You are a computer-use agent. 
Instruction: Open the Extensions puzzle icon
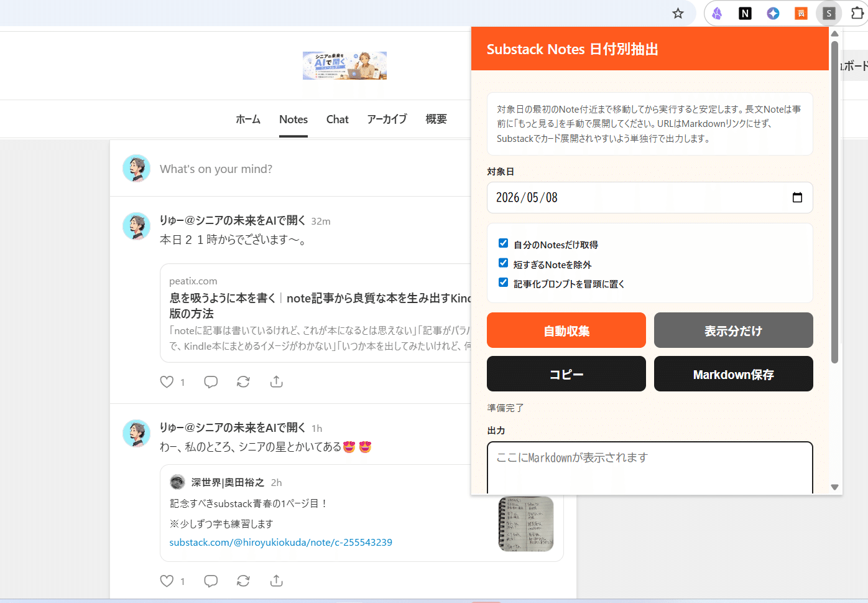click(857, 13)
